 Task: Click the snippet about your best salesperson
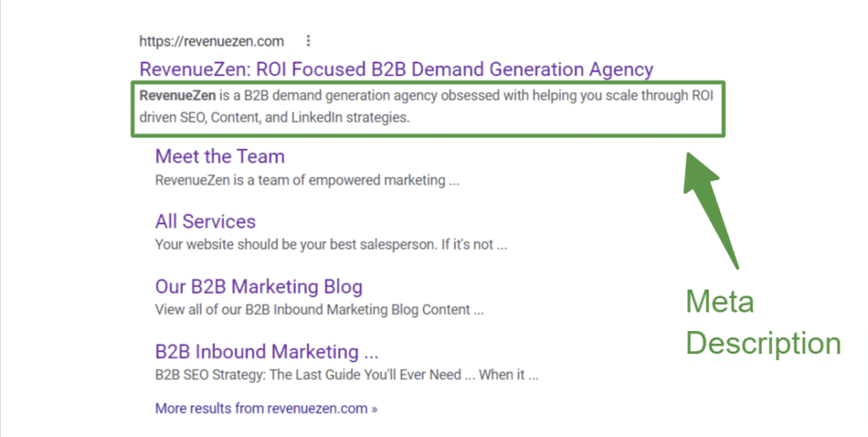pos(331,245)
